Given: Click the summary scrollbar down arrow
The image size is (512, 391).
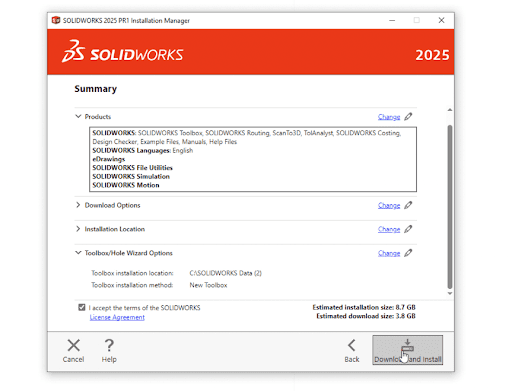Looking at the screenshot, I should click(x=450, y=293).
